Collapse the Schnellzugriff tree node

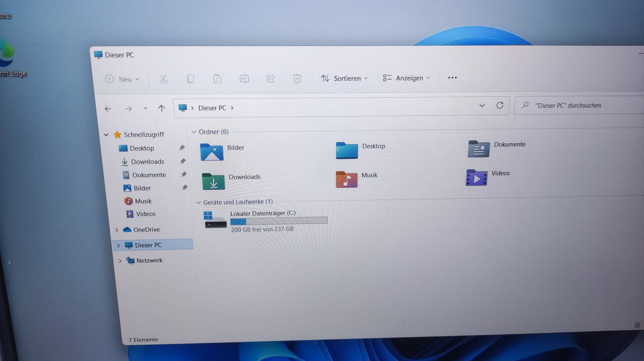pyautogui.click(x=106, y=135)
